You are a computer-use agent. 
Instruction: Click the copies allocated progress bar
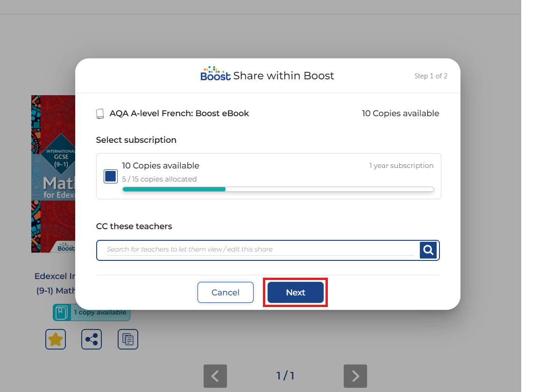pyautogui.click(x=278, y=189)
